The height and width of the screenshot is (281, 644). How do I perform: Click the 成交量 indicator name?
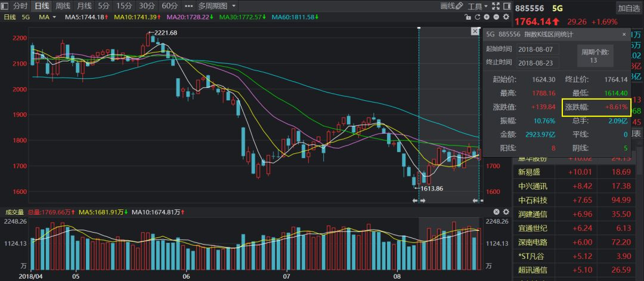(14, 212)
